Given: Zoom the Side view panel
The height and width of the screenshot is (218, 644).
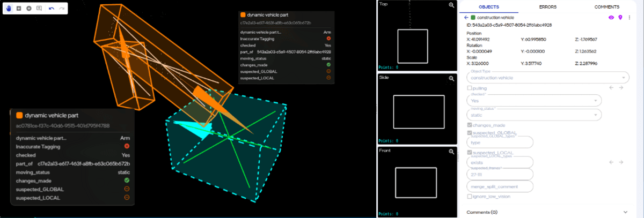Looking at the screenshot, I should (x=452, y=78).
